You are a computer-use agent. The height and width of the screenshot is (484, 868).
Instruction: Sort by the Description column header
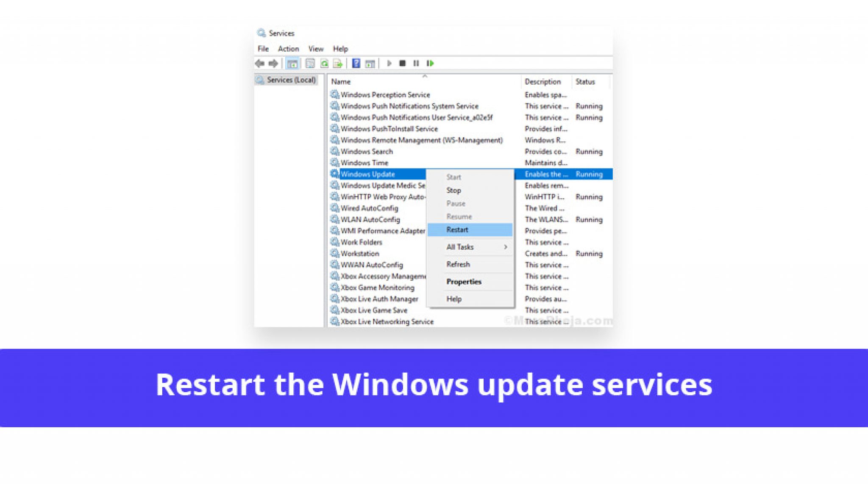click(x=544, y=81)
